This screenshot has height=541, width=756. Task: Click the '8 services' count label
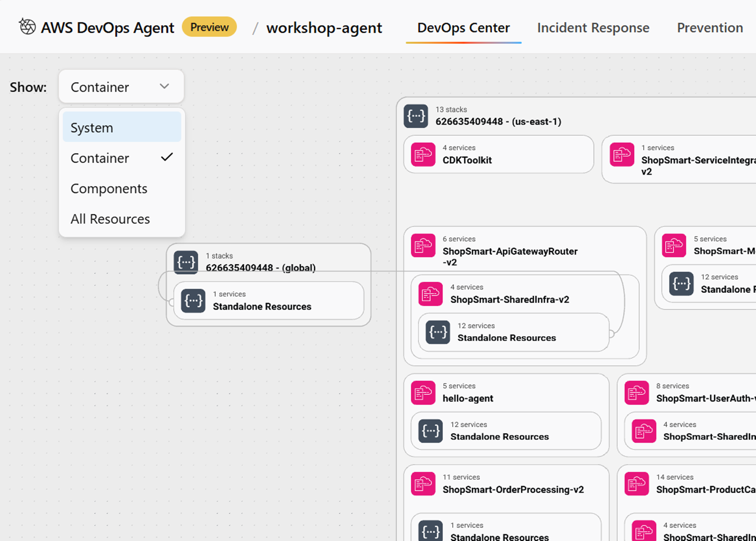point(673,386)
